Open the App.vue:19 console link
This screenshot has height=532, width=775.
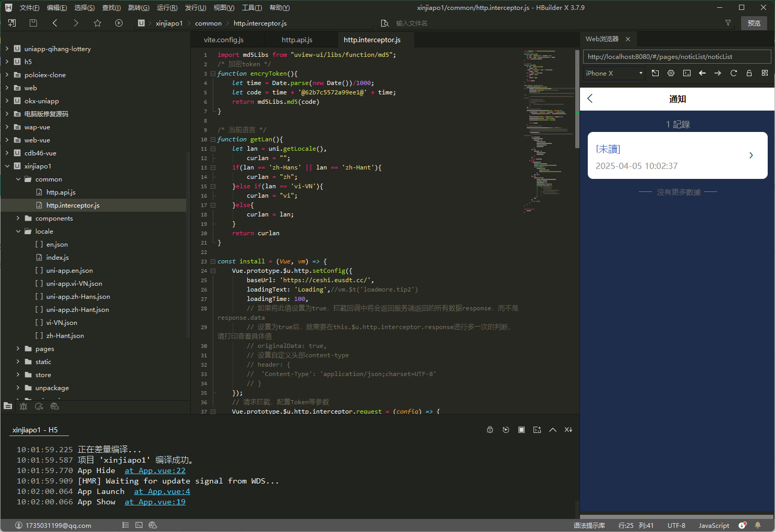click(155, 502)
